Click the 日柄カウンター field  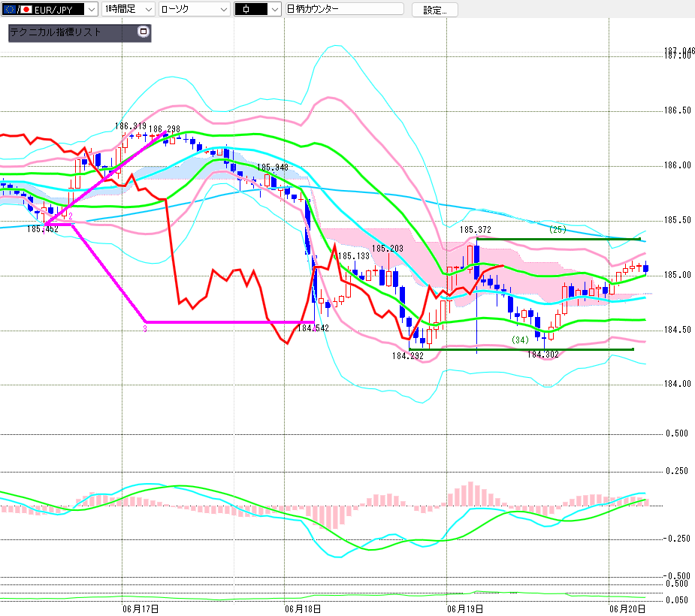[x=345, y=9]
